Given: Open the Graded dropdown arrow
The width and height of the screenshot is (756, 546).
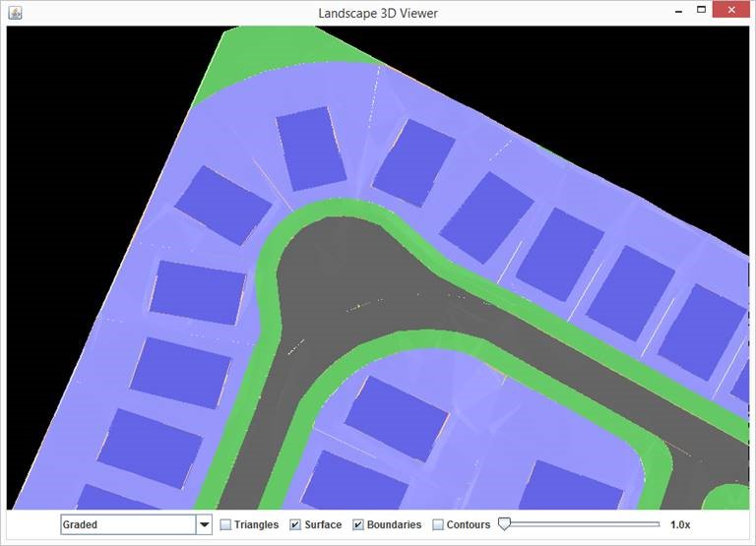Looking at the screenshot, I should click(204, 524).
